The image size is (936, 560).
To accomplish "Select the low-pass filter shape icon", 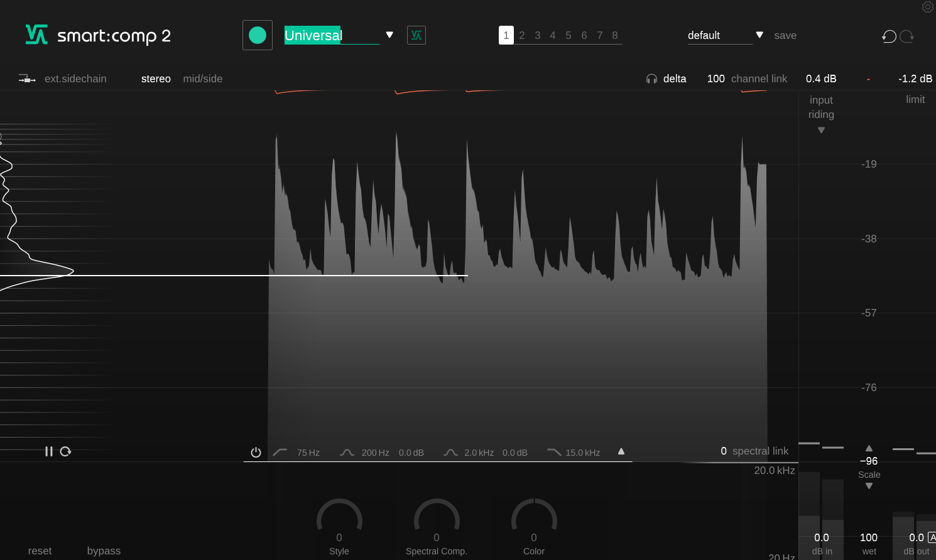I will [554, 452].
